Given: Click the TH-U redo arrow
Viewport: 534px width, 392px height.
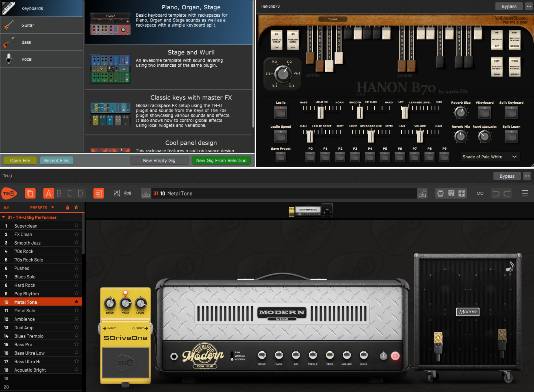Looking at the screenshot, I should [x=507, y=193].
